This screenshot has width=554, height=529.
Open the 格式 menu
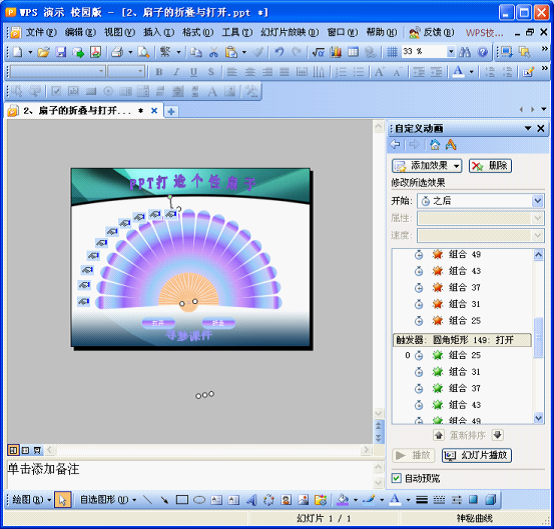click(198, 33)
